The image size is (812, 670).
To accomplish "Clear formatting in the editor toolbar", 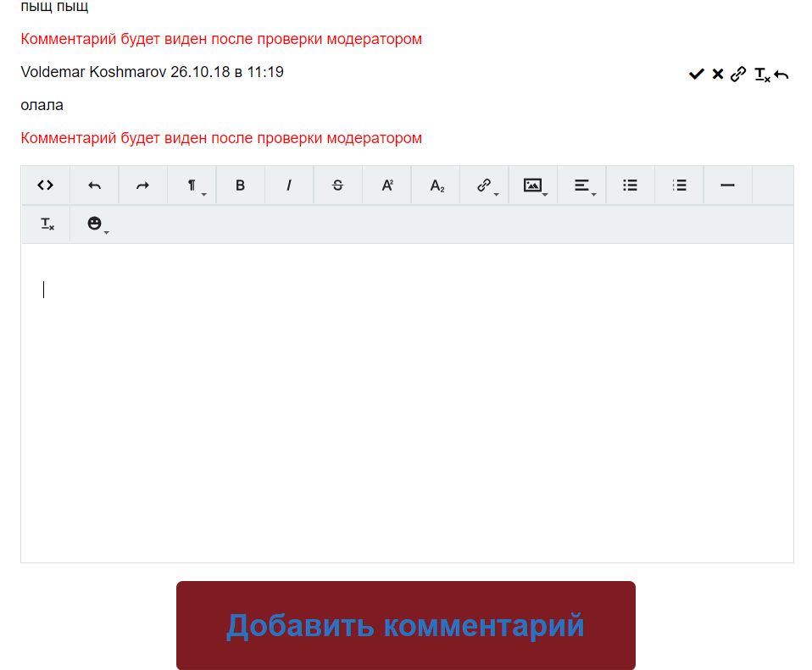I will click(47, 224).
